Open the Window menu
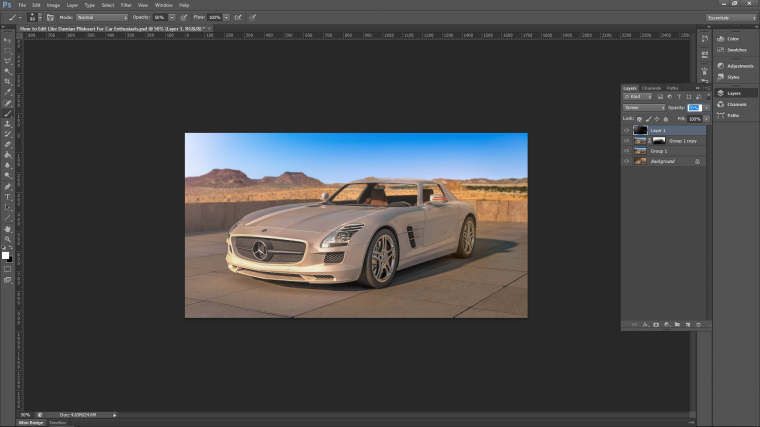 164,5
